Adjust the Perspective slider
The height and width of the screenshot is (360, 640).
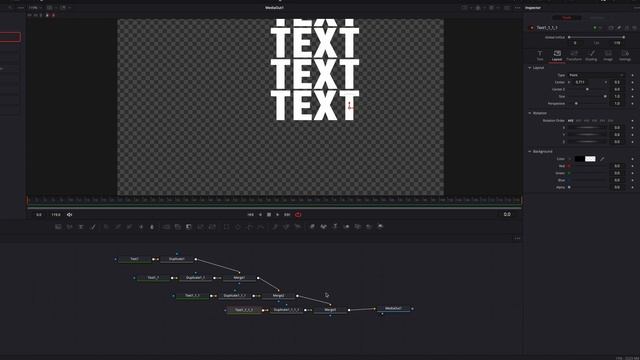[587, 103]
